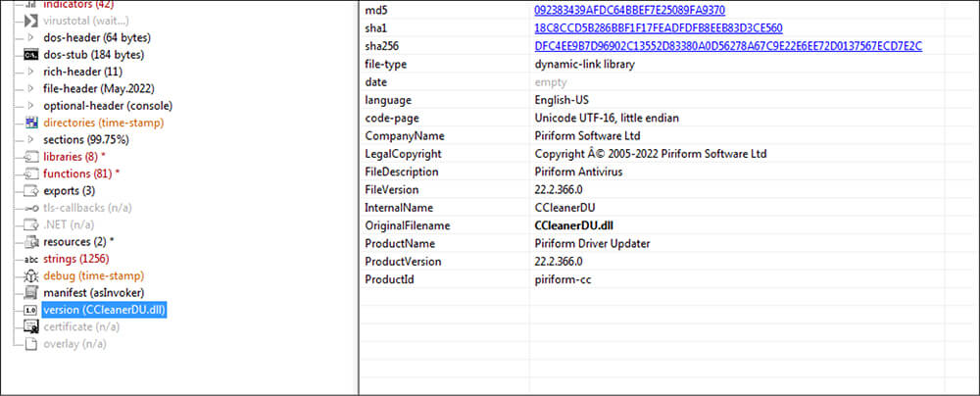The height and width of the screenshot is (396, 980).
Task: Click the overlay (n/a) page icon
Action: [30, 343]
